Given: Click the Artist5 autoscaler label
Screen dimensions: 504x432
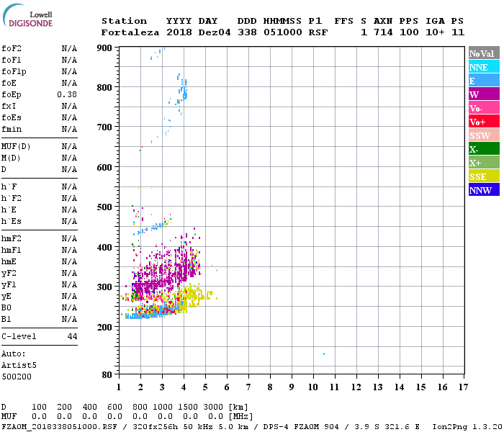Looking at the screenshot, I should point(19,366).
